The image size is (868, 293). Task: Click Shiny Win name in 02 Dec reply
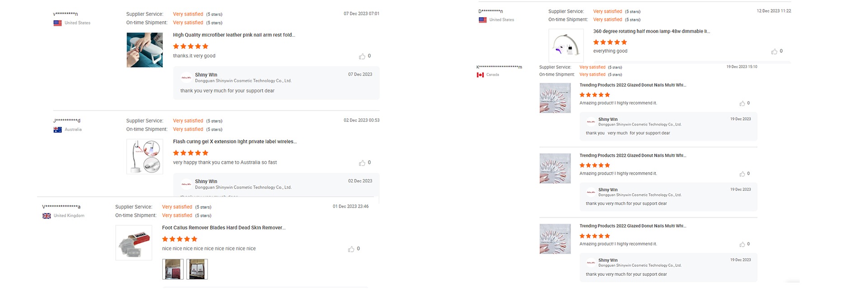(206, 181)
